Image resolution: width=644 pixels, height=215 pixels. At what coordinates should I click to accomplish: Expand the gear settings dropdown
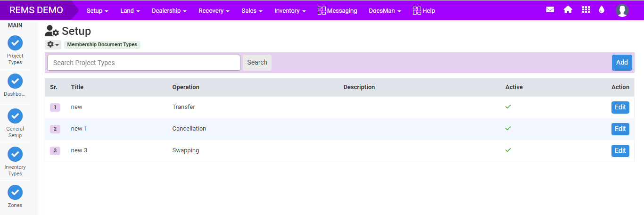coord(53,45)
